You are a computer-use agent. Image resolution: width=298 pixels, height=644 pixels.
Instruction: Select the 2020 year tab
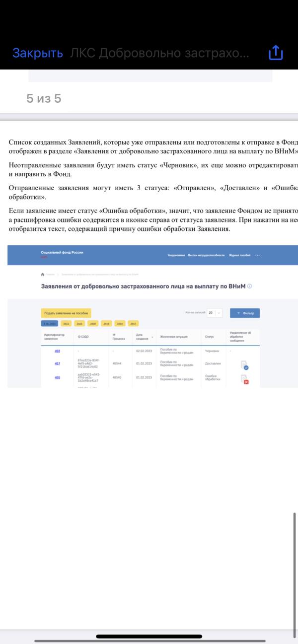tap(93, 323)
